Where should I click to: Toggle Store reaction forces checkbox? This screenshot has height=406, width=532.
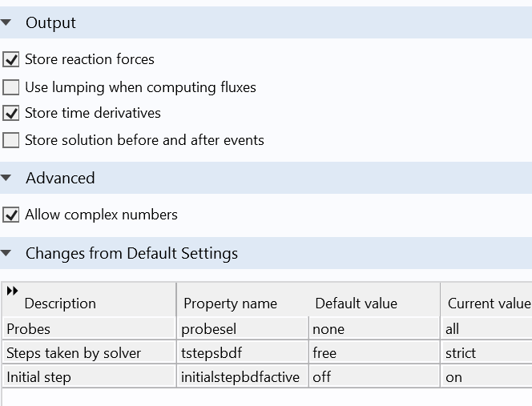tap(11, 59)
